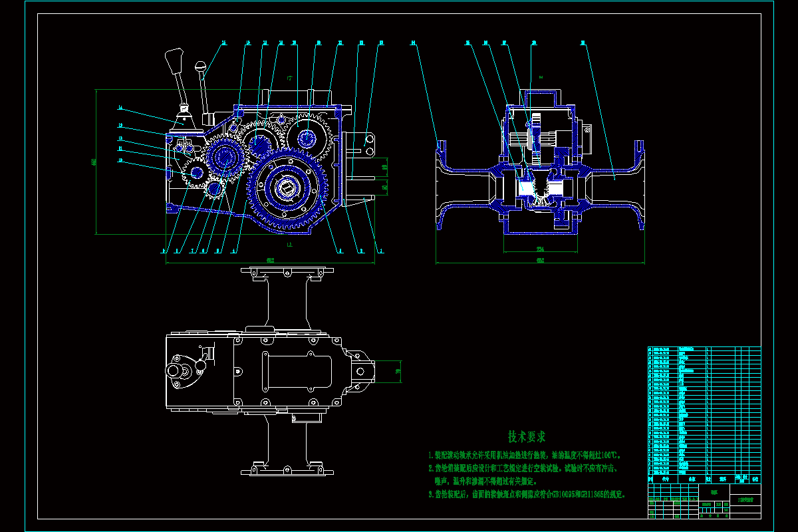Viewport: 798px width, 532px height.
Task: Click requirement line starting 1.装配滚动轴承
Action: 525,456
